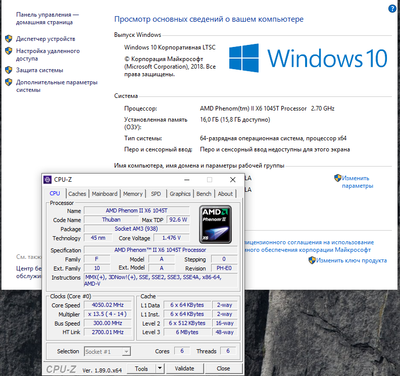Go to the SPD tab
Screen dimensions: 400x376
[x=156, y=194]
